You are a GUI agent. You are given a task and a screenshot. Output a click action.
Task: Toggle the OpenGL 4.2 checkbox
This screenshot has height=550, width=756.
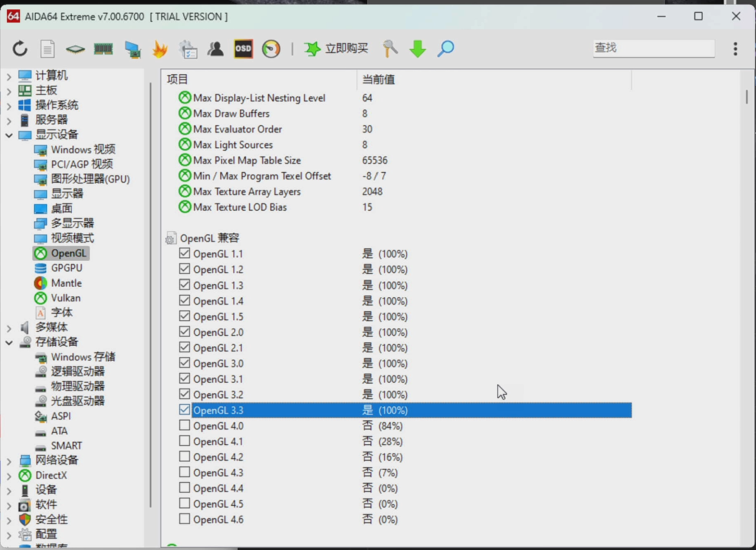coord(184,457)
